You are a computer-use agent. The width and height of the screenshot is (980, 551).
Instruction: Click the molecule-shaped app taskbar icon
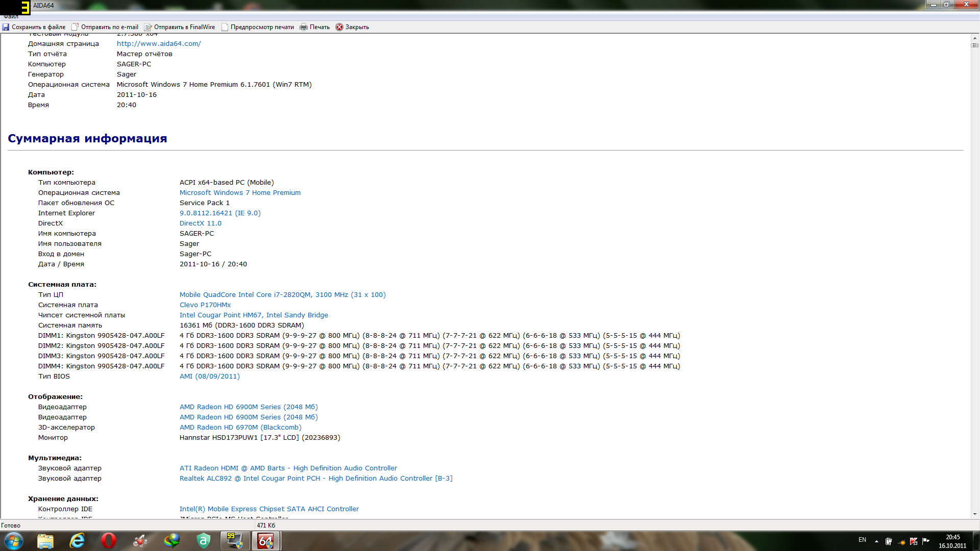point(140,541)
